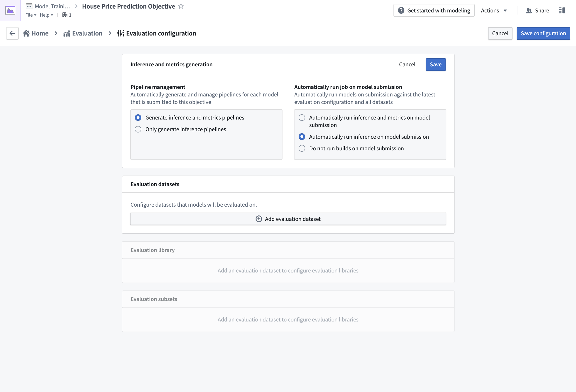The width and height of the screenshot is (576, 392).
Task: Click Save configuration
Action: tap(543, 33)
